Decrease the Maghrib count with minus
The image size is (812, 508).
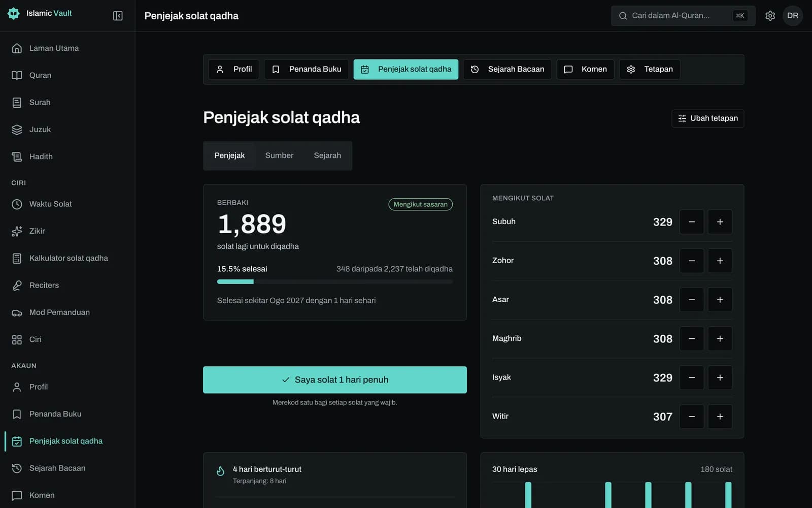(x=692, y=339)
